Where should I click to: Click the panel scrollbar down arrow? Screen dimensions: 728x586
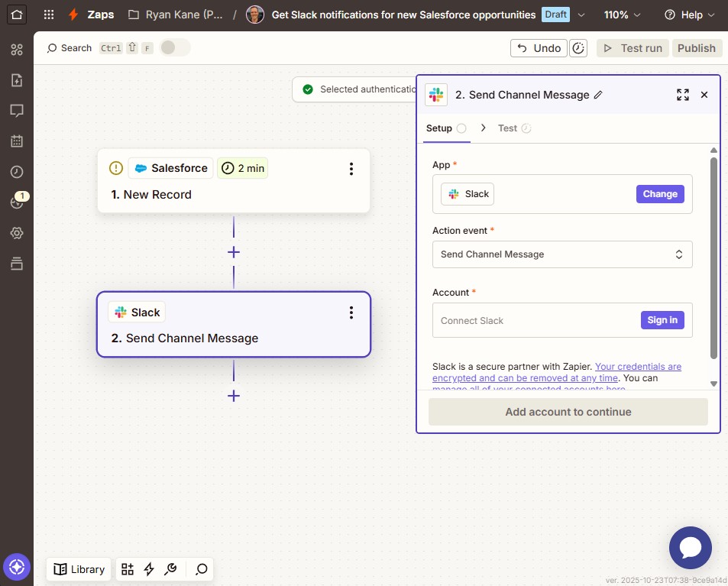[713, 384]
